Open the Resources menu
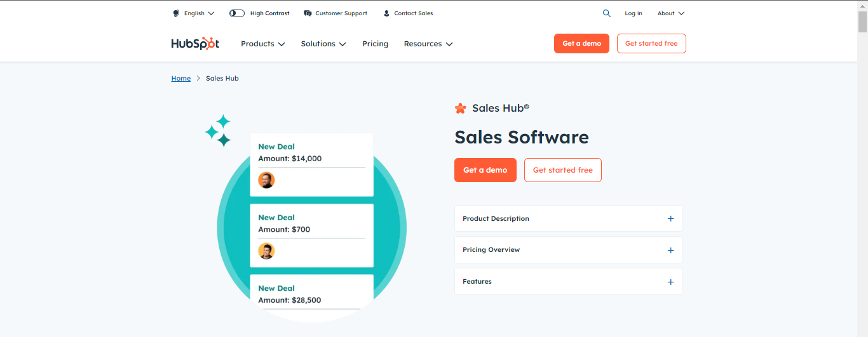 [428, 44]
